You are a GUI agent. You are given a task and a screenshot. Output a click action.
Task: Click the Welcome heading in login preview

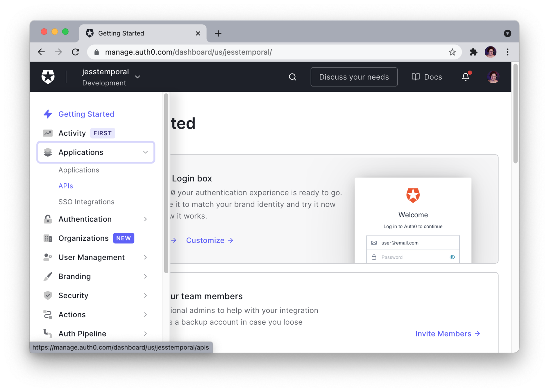point(413,215)
